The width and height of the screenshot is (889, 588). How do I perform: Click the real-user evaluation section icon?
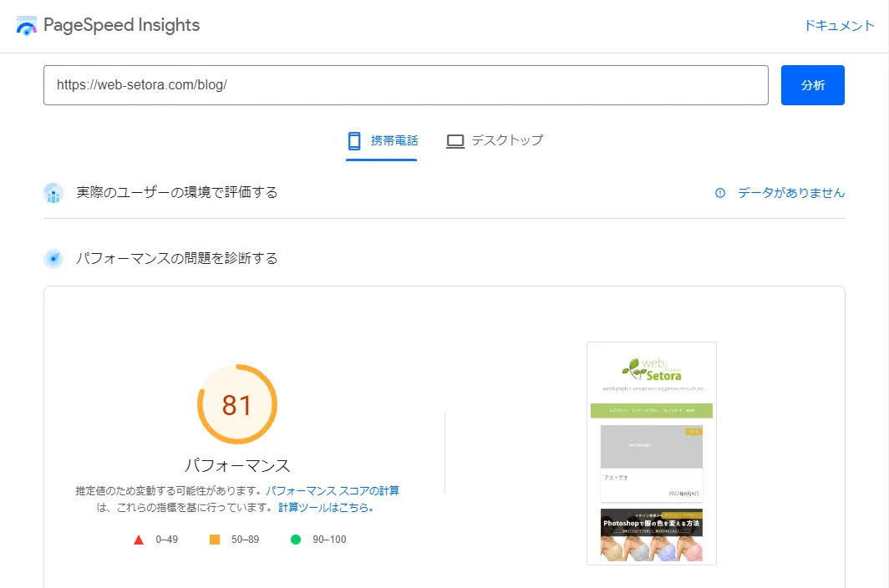coord(53,193)
